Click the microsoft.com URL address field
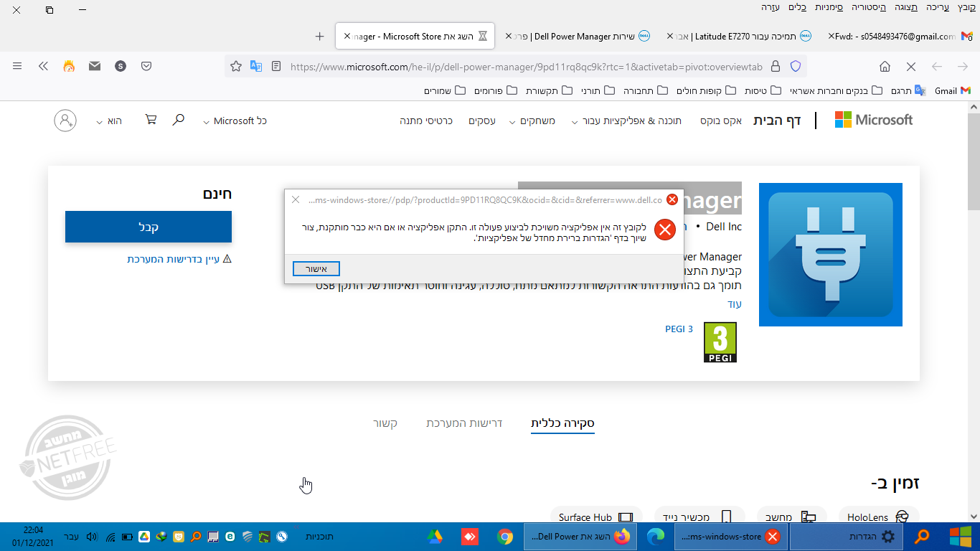The width and height of the screenshot is (980, 551). (x=527, y=67)
